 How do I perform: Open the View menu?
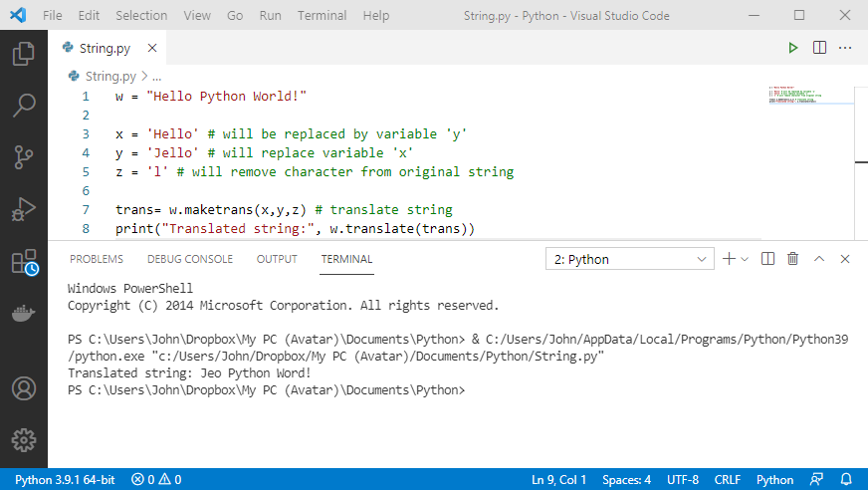click(197, 16)
